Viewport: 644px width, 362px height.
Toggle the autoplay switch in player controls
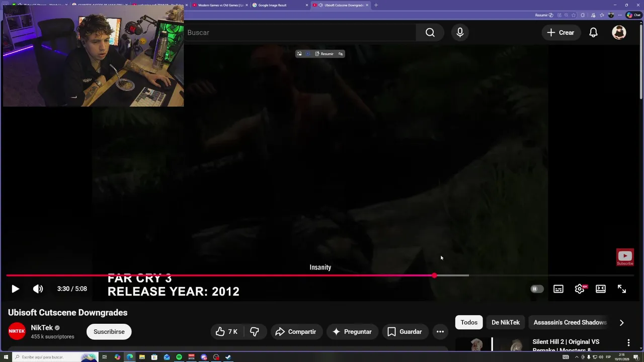(x=537, y=289)
